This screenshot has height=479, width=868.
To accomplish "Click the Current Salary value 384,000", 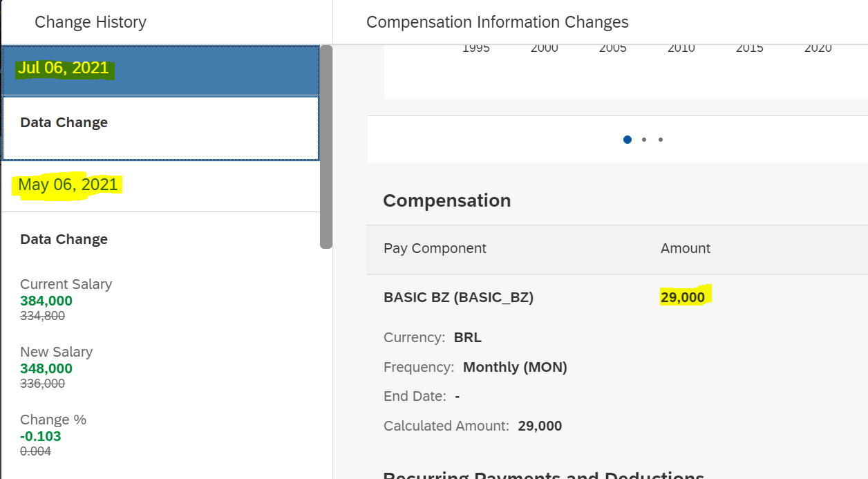I will [46, 301].
